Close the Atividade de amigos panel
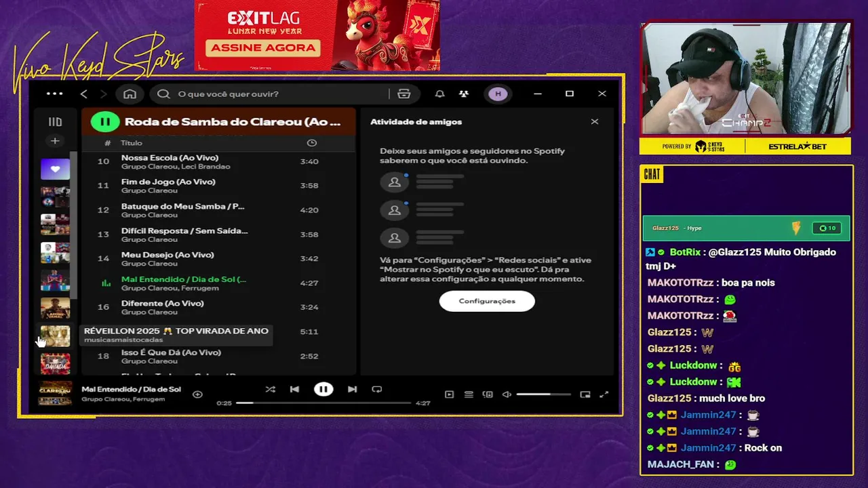Image resolution: width=868 pixels, height=488 pixels. [x=595, y=122]
